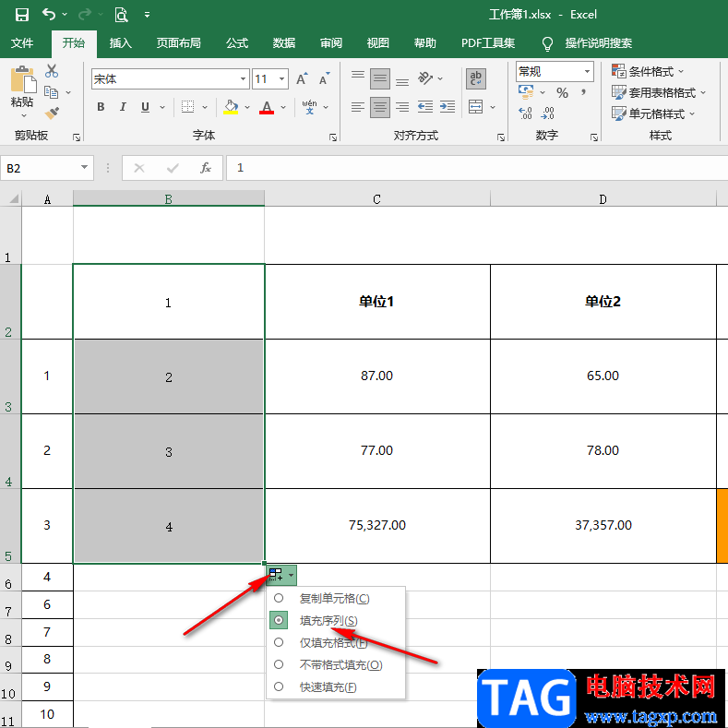
Task: Switch to the 插入 tab
Action: click(x=121, y=43)
